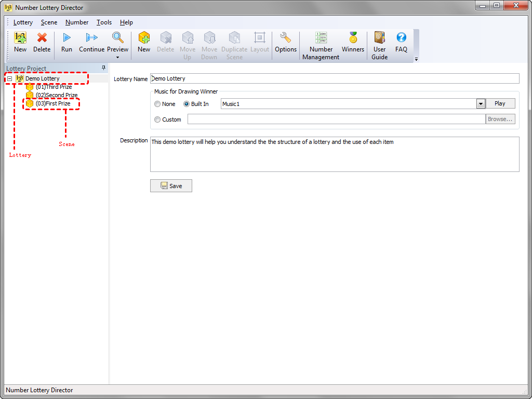Open the Scene menu

click(x=49, y=22)
